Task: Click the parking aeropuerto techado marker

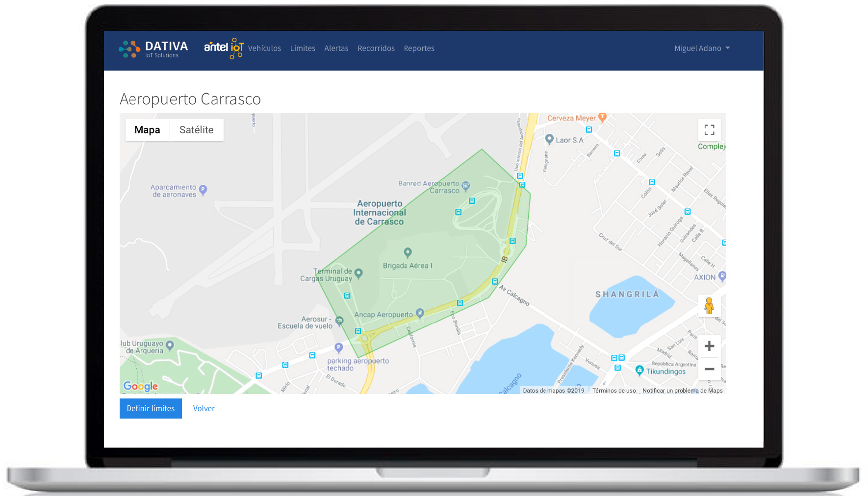Action: click(338, 347)
